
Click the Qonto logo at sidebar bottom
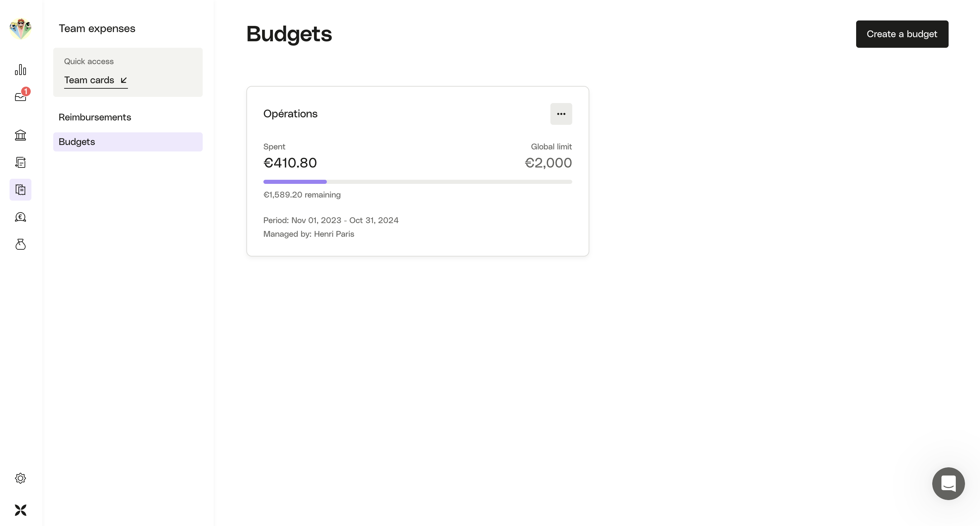pyautogui.click(x=20, y=510)
